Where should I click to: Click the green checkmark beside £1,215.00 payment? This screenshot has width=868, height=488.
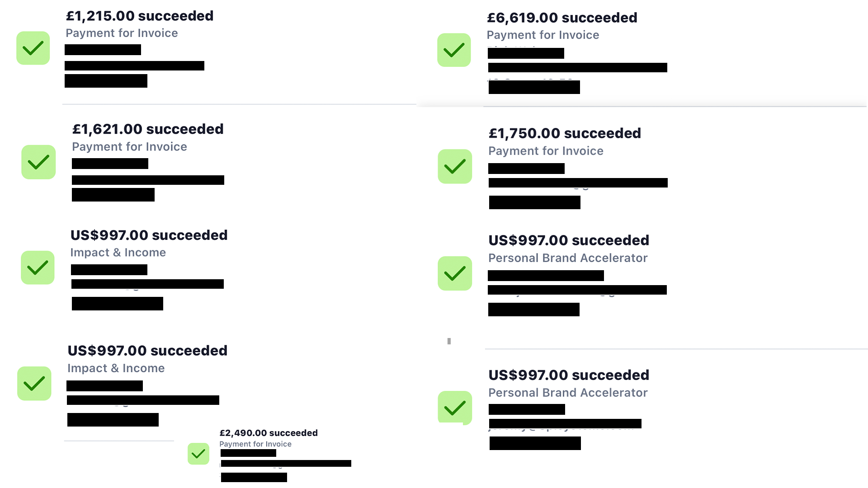(x=33, y=48)
